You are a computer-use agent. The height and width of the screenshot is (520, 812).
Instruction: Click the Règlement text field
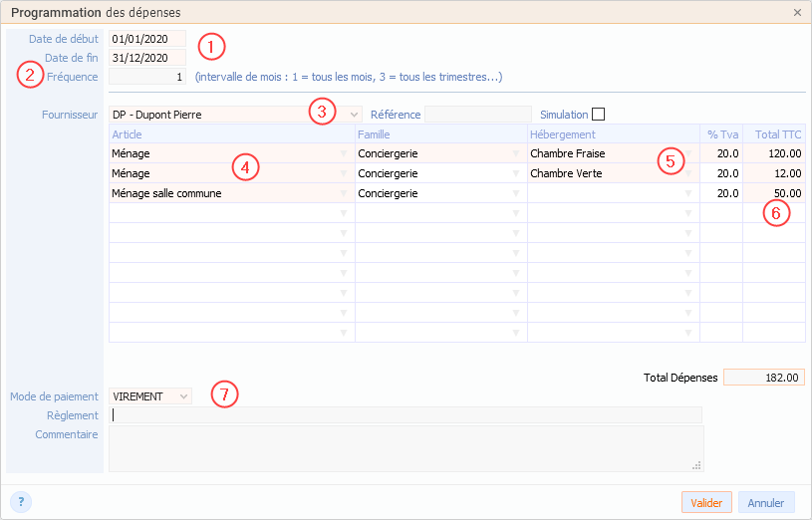point(406,415)
